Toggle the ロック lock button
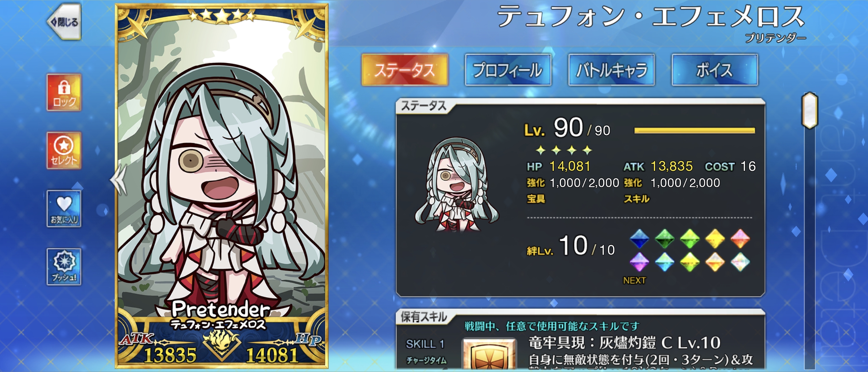This screenshot has height=372, width=868. (64, 92)
